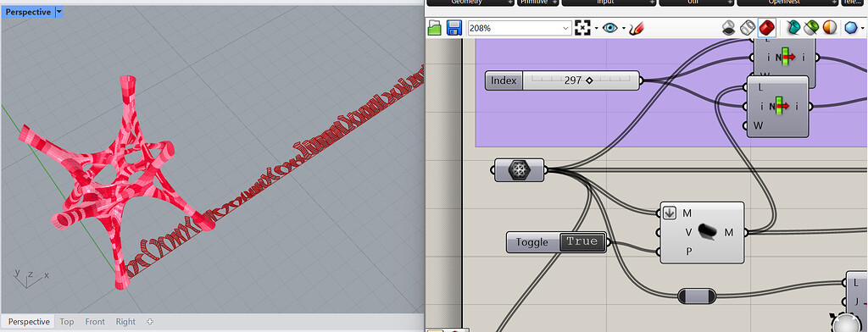Add a viewport tab with the plus button
Screen dimensions: 868x332
point(149,322)
